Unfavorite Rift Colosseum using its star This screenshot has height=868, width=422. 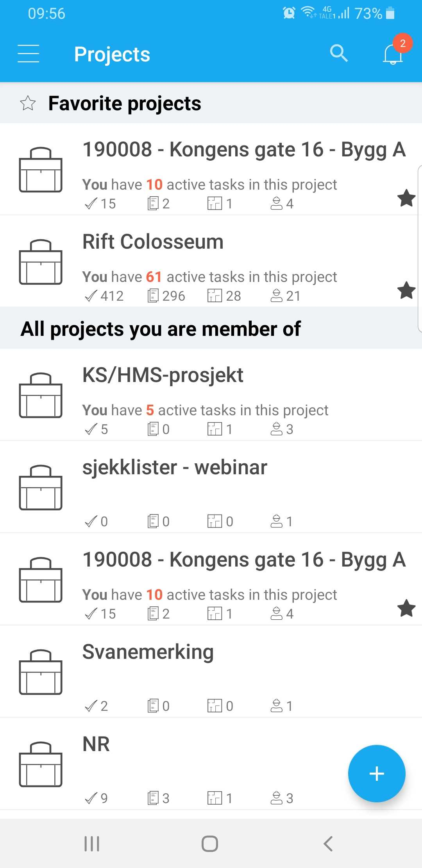[x=406, y=290]
